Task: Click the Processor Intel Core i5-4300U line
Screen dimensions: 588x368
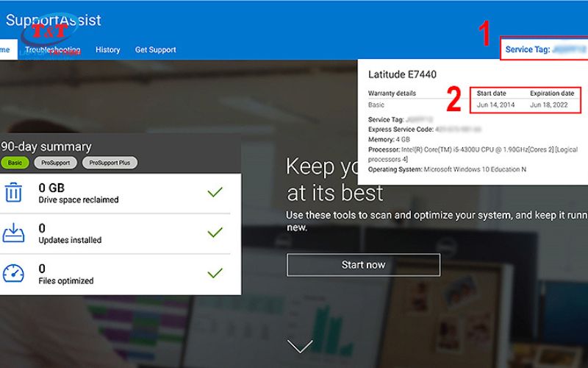Action: click(x=473, y=154)
